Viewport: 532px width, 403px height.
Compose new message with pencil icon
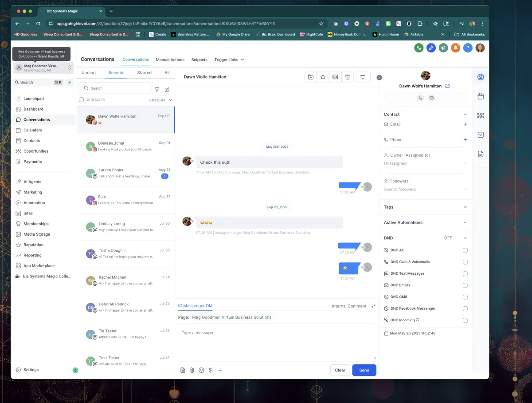coord(167,89)
